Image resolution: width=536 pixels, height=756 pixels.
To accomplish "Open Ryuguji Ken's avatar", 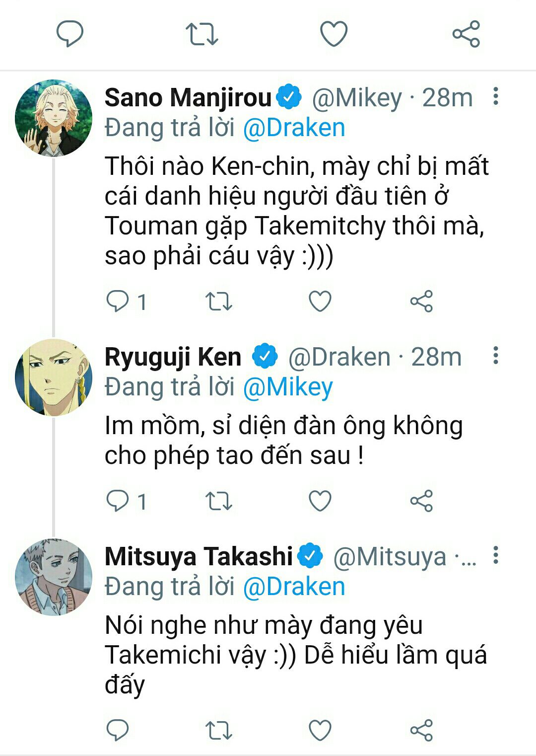I will pos(54,378).
